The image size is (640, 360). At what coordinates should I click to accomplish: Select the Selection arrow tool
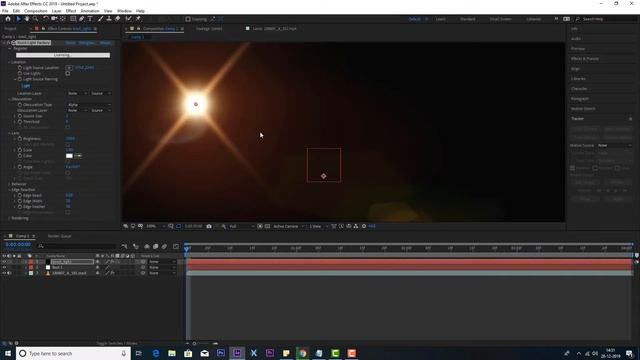(x=18, y=19)
